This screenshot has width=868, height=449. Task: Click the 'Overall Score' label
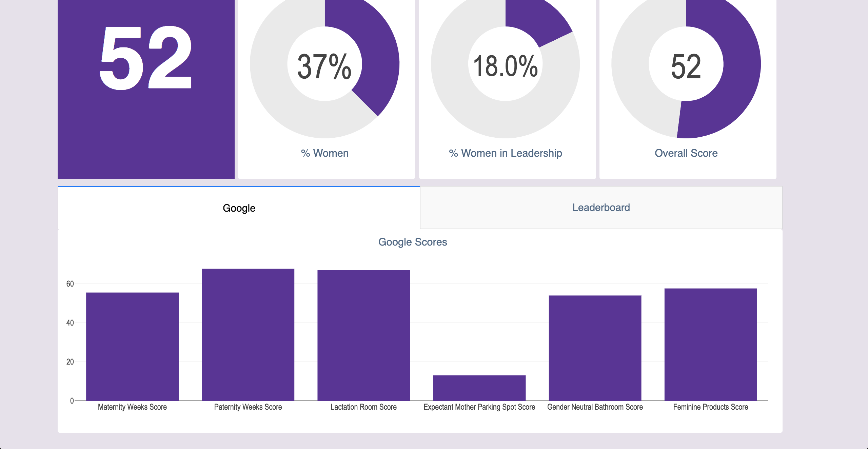686,153
